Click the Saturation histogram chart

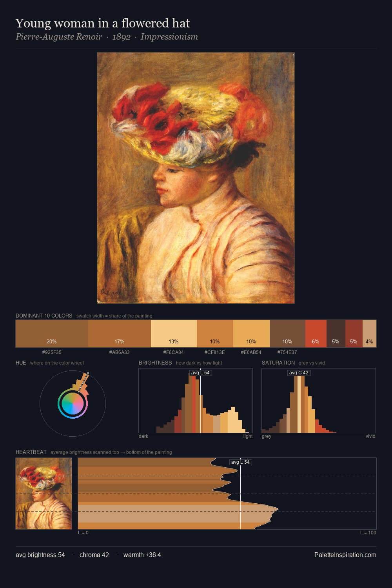[x=319, y=401]
